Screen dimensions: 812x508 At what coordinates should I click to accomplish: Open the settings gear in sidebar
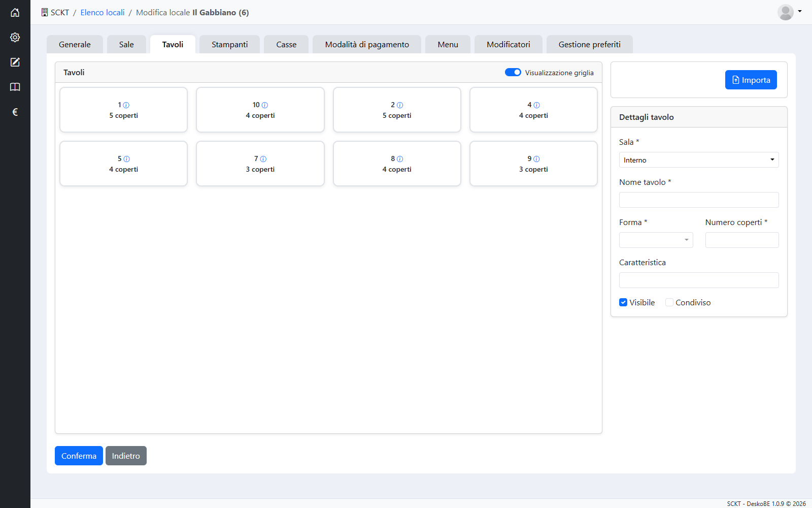15,37
